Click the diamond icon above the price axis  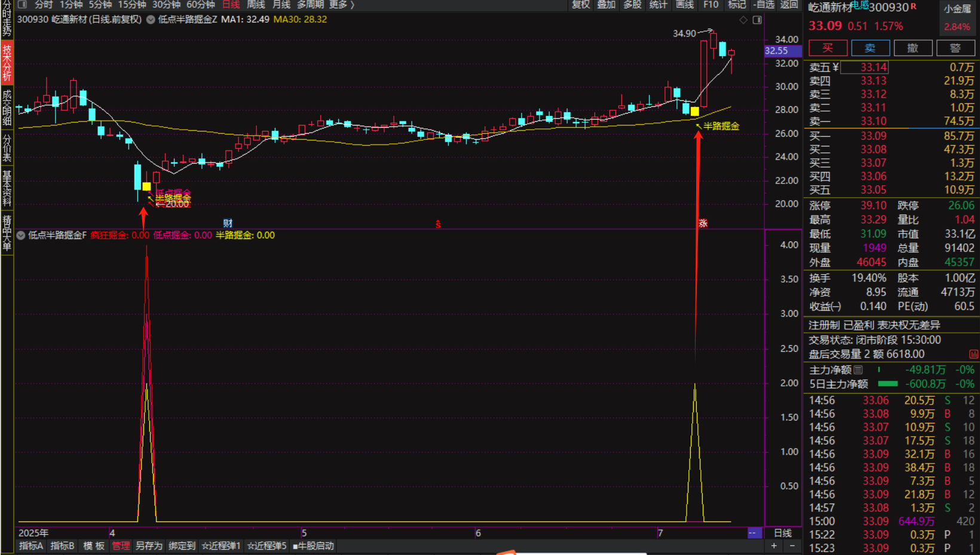[743, 20]
